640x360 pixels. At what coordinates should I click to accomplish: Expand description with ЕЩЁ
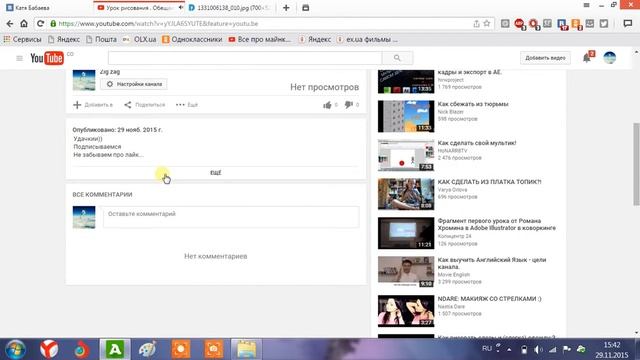coord(216,173)
